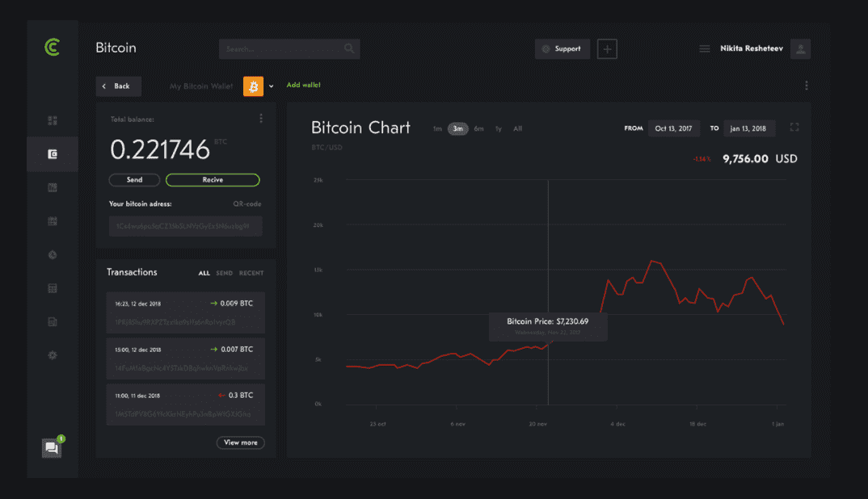The image size is (868, 499).
Task: Open the hamburger menu beside Nikita Resheteev
Action: click(704, 48)
